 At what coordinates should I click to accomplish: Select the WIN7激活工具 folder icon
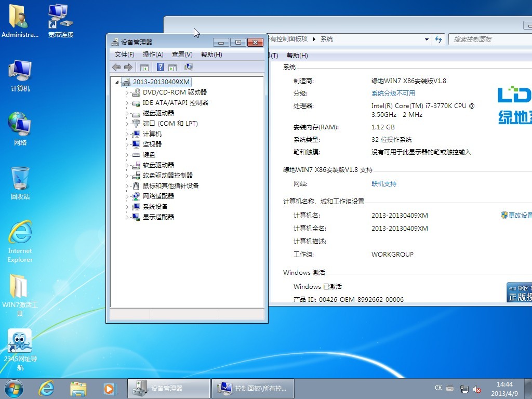pyautogui.click(x=20, y=295)
